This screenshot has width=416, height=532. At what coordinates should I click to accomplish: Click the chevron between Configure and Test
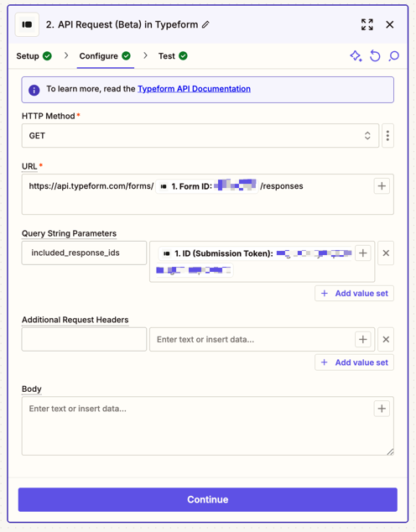click(x=145, y=55)
